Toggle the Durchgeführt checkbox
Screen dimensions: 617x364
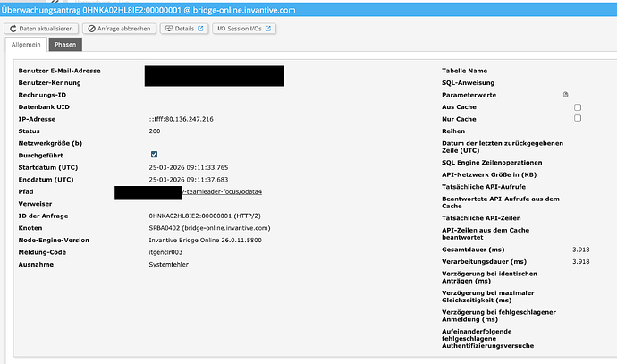[154, 155]
